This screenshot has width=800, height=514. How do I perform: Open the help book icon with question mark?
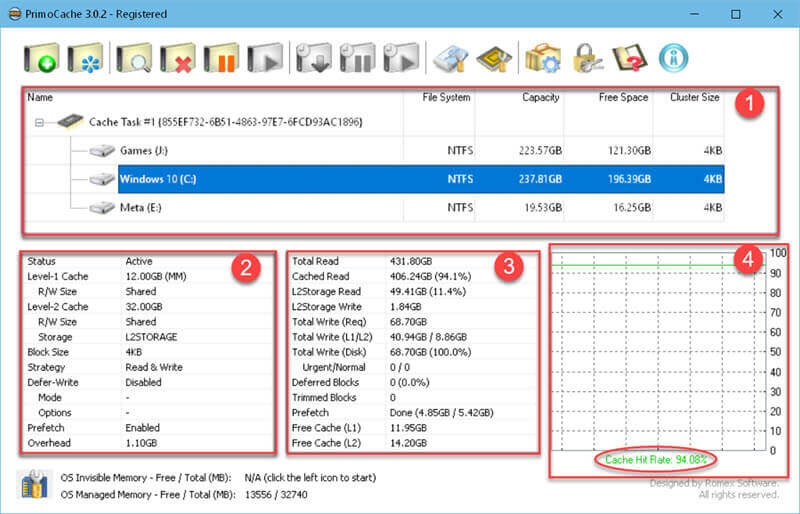630,58
